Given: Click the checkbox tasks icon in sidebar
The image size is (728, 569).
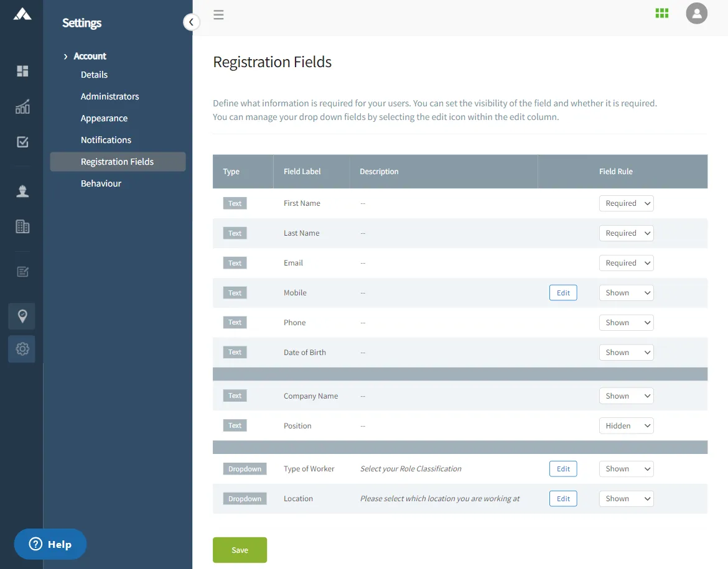Looking at the screenshot, I should pos(22,142).
